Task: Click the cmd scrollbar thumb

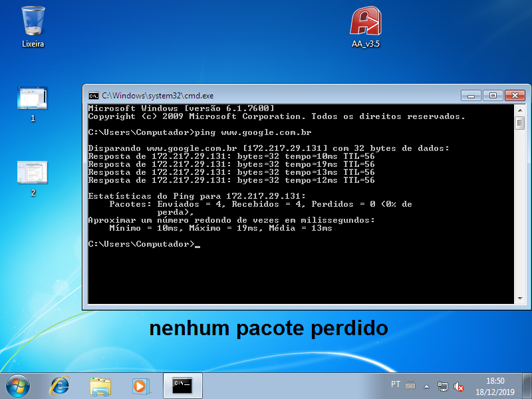Action: (x=520, y=123)
